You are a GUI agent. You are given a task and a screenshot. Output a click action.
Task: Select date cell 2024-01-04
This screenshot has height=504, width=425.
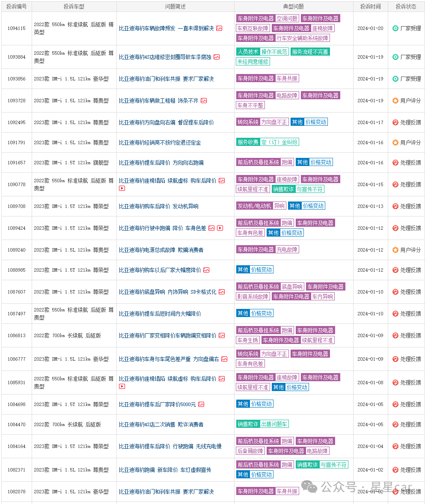click(x=370, y=447)
